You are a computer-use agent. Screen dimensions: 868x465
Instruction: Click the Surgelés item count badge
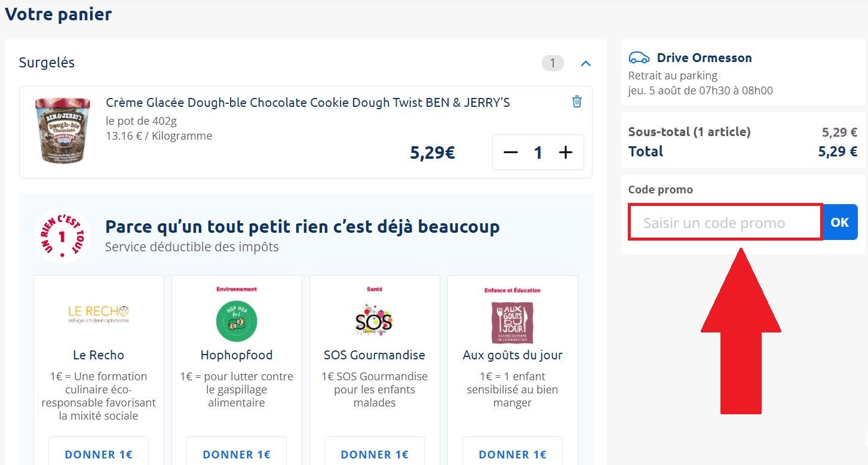(553, 63)
